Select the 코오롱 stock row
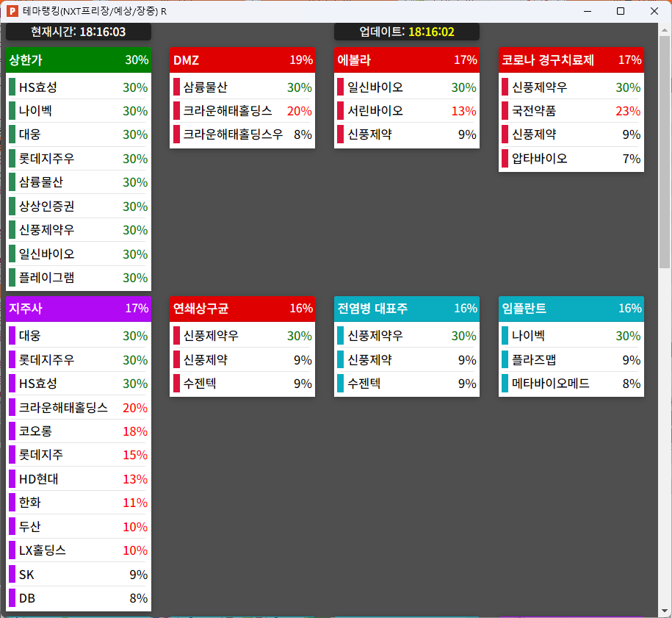672x618 pixels. click(x=79, y=431)
